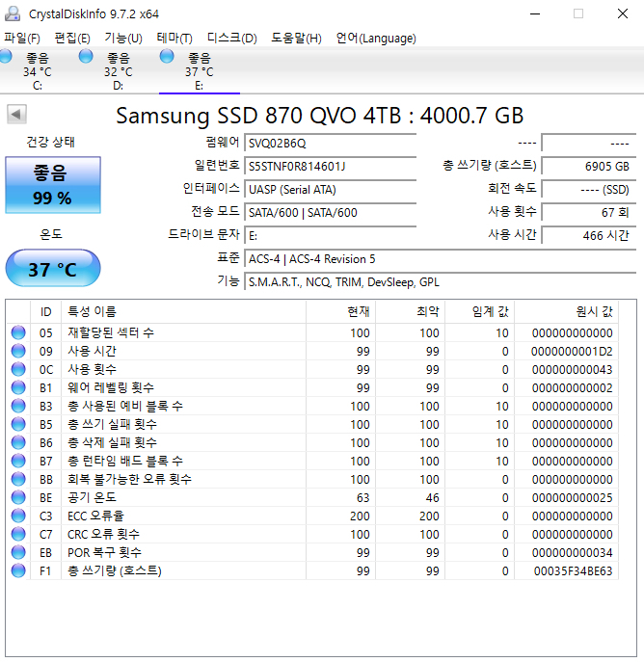Click the standard field ACS-4 | ACS-4 Revision 5
This screenshot has height=662, width=644.
[440, 259]
